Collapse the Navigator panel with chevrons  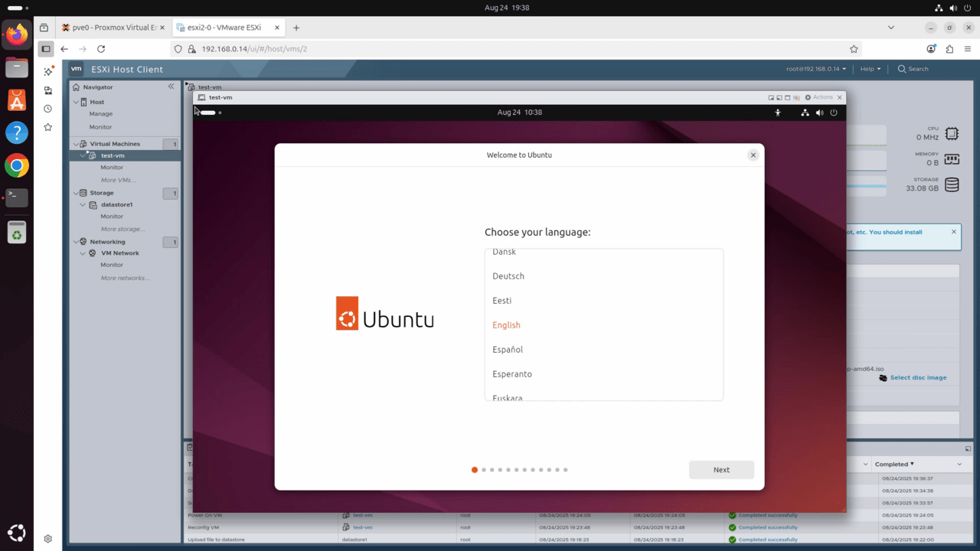[x=171, y=86]
